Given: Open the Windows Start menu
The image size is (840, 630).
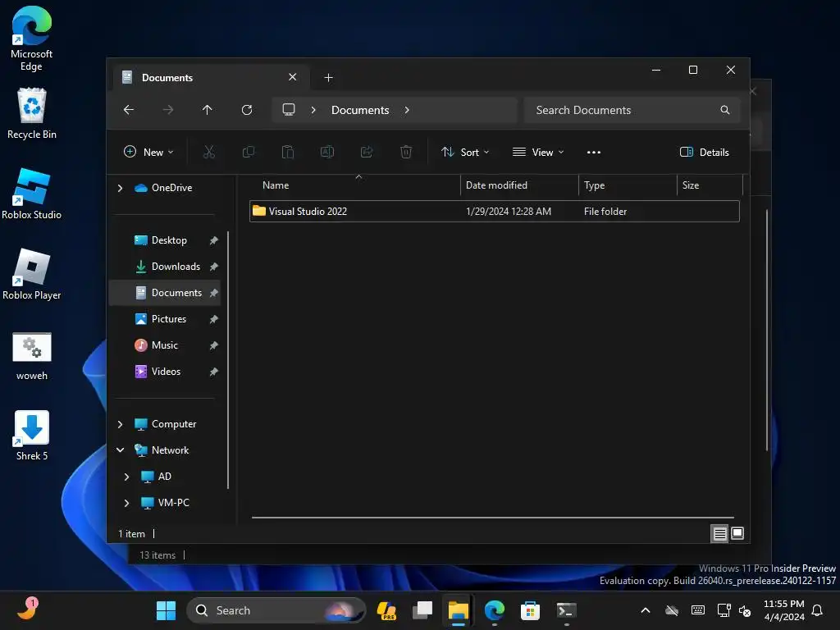Looking at the screenshot, I should pos(166,610).
